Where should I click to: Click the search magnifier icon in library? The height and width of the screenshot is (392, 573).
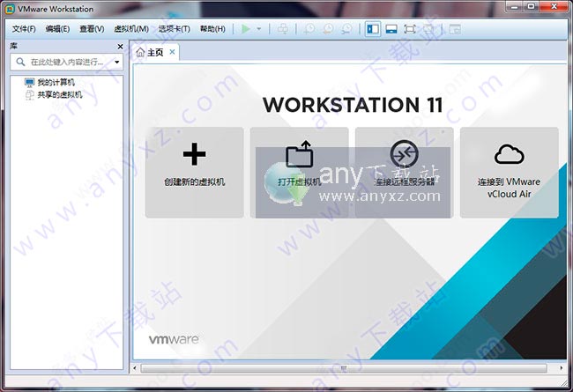[21, 63]
